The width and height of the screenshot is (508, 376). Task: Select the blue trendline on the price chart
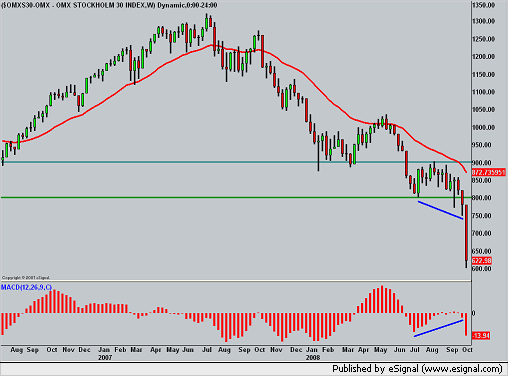tap(441, 210)
